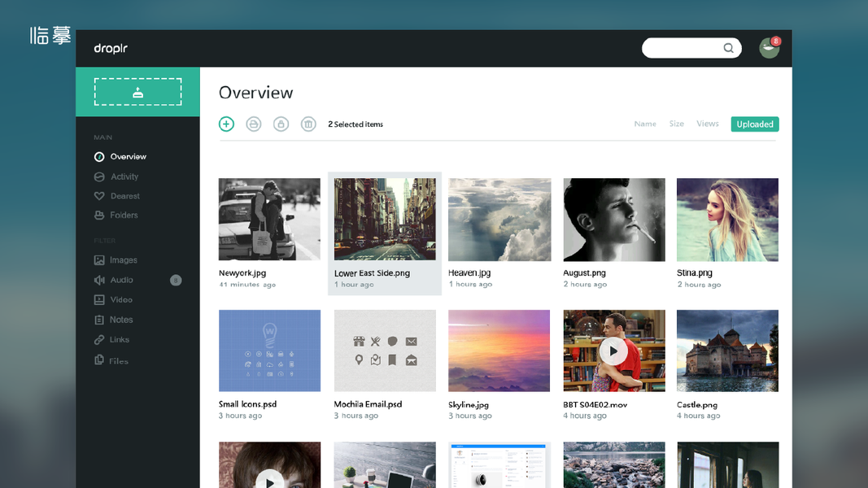Select the Mochila Email.psd thumbnail
Image resolution: width=868 pixels, height=488 pixels.
[385, 351]
